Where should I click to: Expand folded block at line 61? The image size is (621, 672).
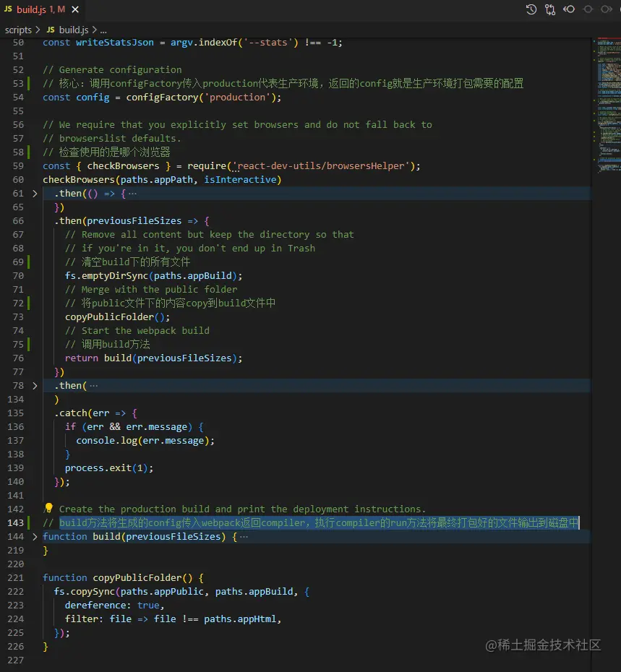tap(35, 194)
